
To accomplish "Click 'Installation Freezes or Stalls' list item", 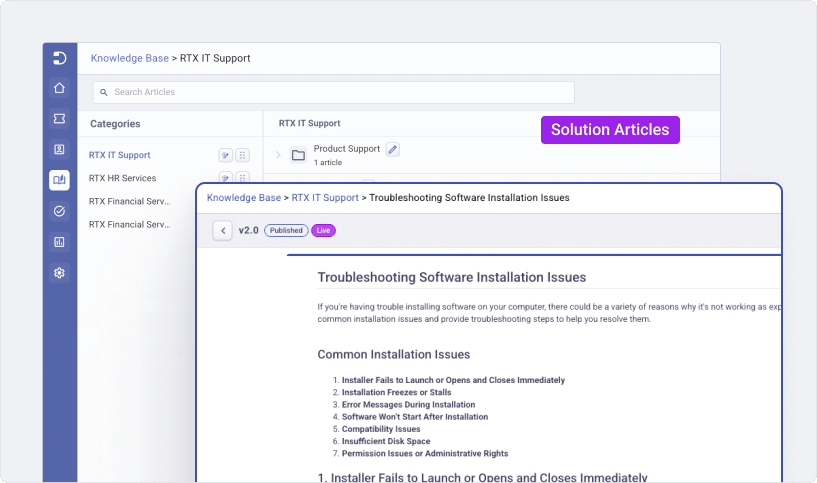I will click(x=397, y=392).
